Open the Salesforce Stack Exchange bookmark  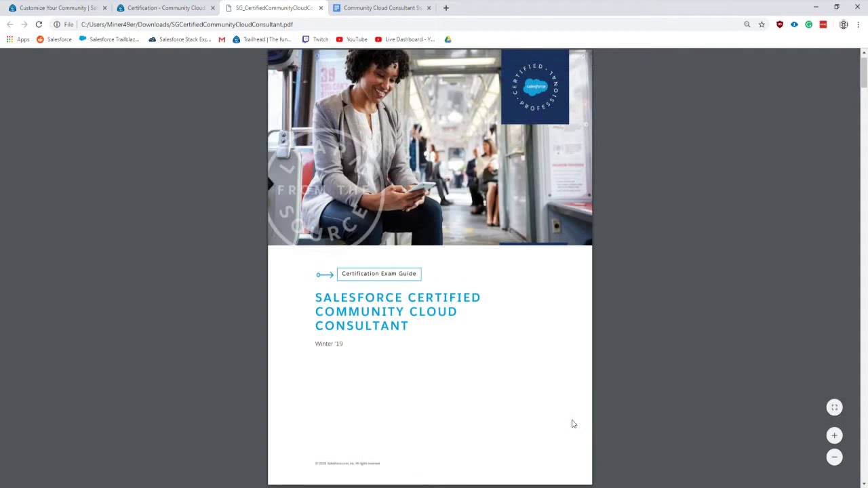[180, 39]
